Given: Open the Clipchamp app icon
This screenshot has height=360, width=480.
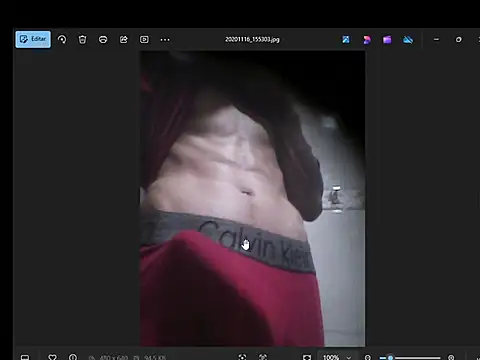Looking at the screenshot, I should point(367,40).
